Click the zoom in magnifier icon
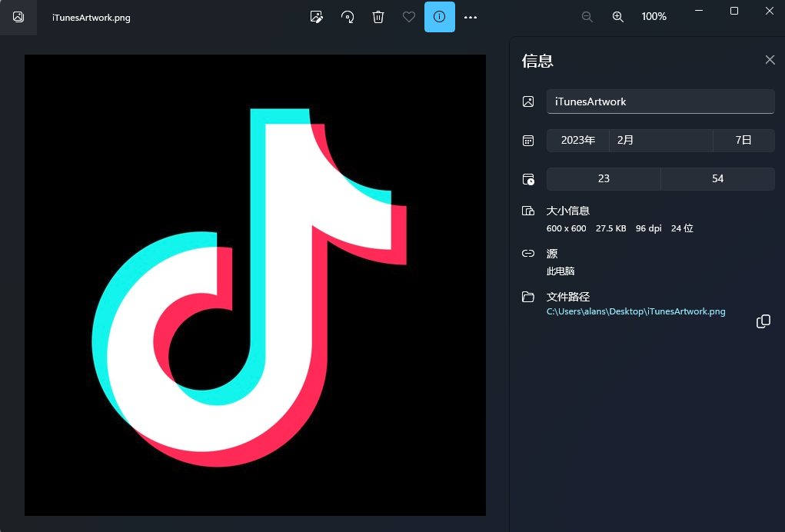 point(617,17)
